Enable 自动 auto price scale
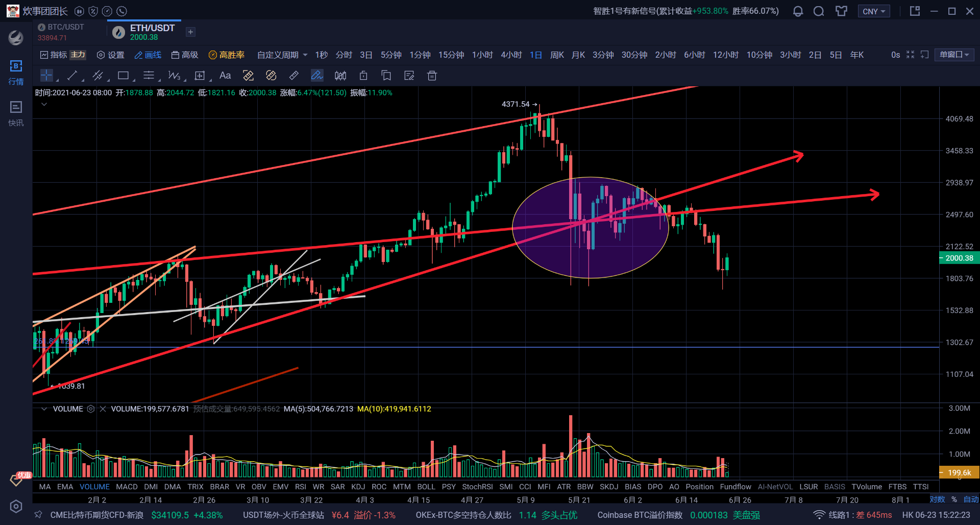The image size is (980, 525). (971, 499)
